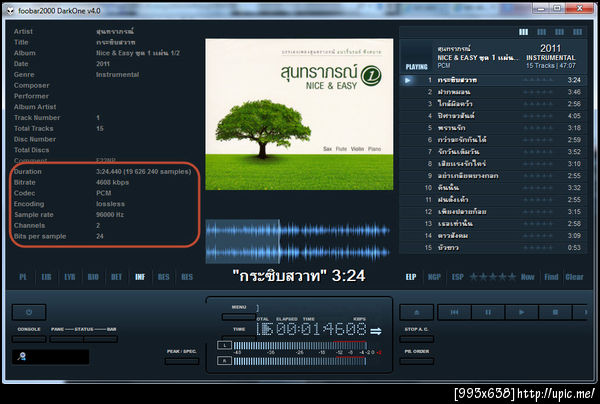The width and height of the screenshot is (600, 404).
Task: Select track 3 lasting 2:56
Action: coord(493,104)
